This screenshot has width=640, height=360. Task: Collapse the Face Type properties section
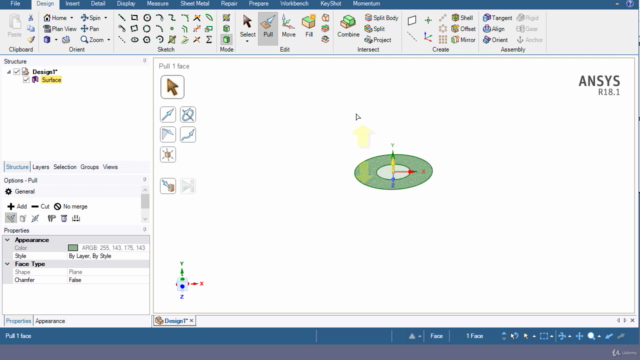(7, 264)
